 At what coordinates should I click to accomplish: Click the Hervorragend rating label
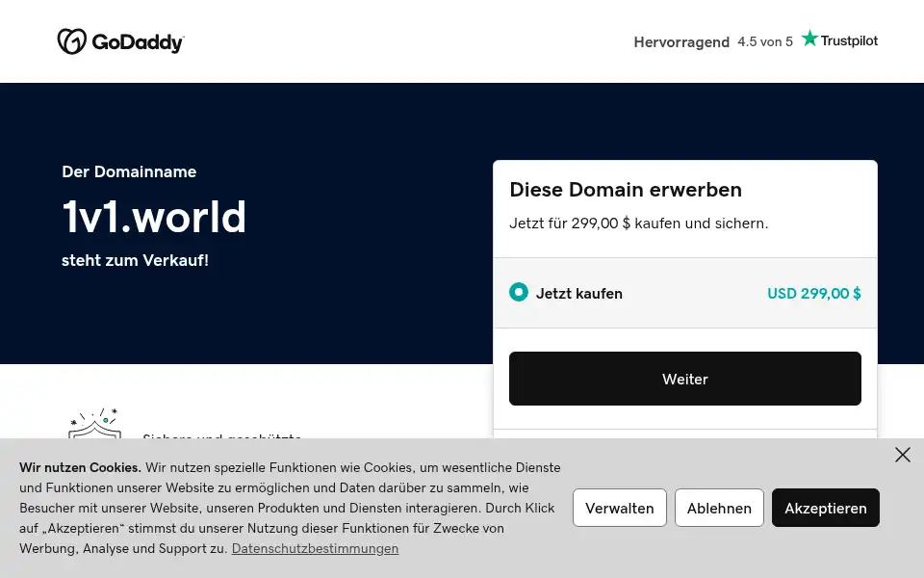[681, 41]
